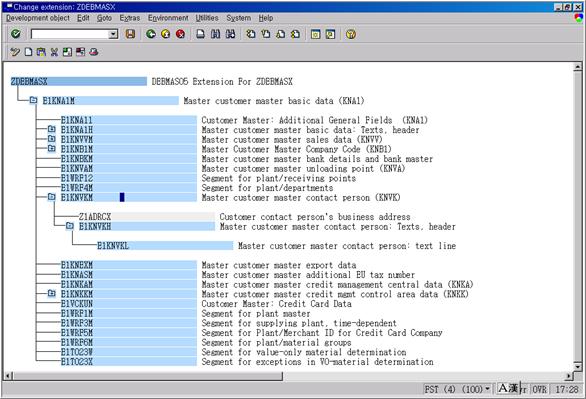Click the green Back arrow icon
The height and width of the screenshot is (399, 586).
(151, 34)
